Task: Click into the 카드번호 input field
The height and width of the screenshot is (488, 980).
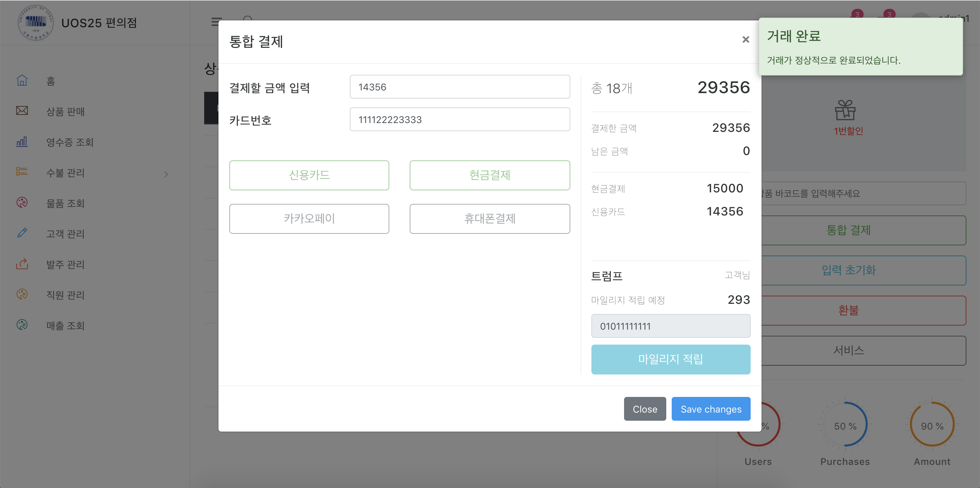Action: tap(460, 120)
